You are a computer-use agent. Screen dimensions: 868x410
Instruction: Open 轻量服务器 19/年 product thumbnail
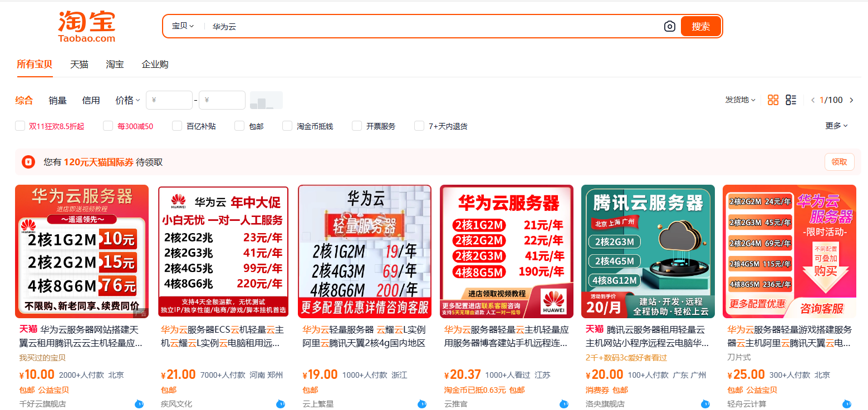[x=365, y=251]
